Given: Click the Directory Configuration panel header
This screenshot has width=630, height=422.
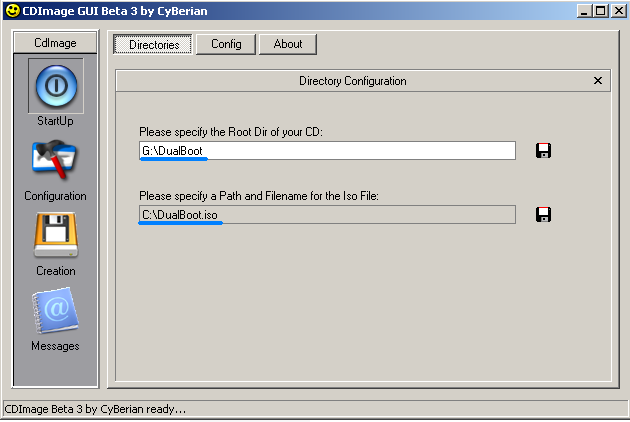Looking at the screenshot, I should 352,81.
